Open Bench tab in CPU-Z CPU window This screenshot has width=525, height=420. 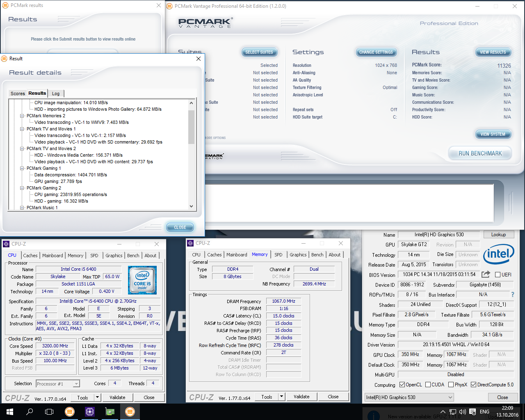(x=133, y=256)
